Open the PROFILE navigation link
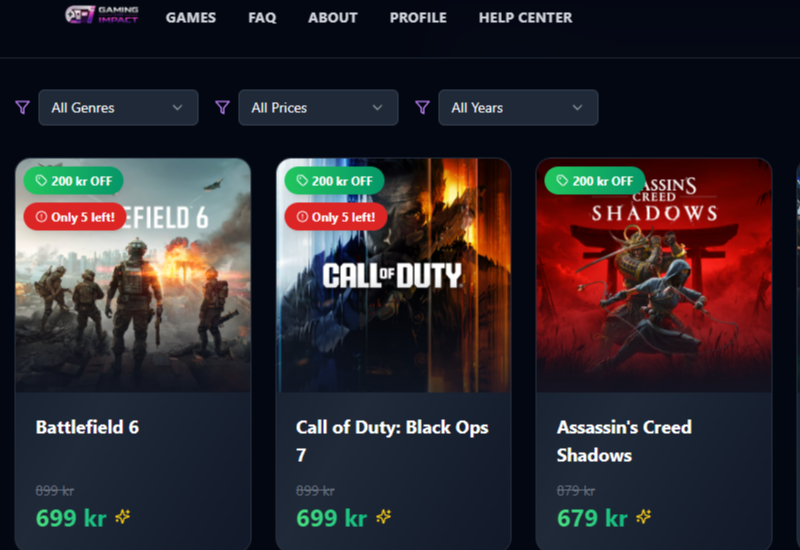The image size is (800, 550). click(418, 17)
